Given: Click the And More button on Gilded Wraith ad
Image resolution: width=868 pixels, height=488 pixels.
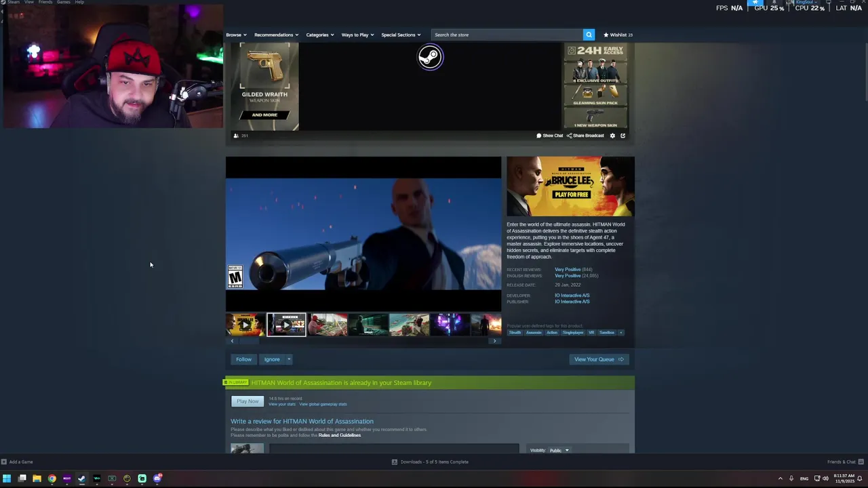Looking at the screenshot, I should [264, 115].
